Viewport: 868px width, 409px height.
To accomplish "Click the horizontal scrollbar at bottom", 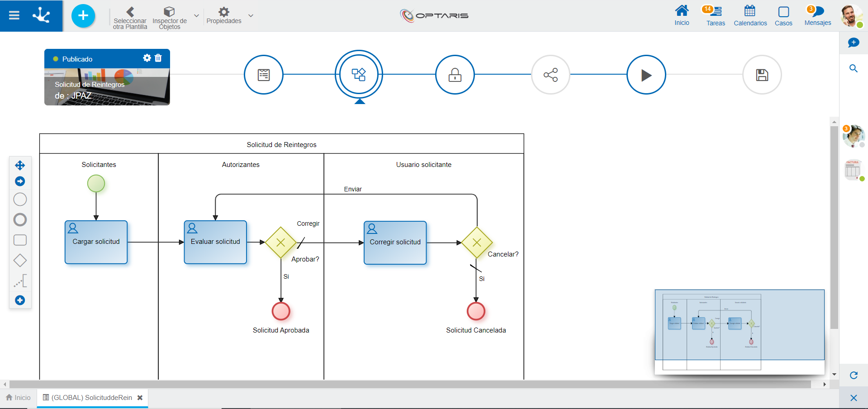I will tap(410, 384).
